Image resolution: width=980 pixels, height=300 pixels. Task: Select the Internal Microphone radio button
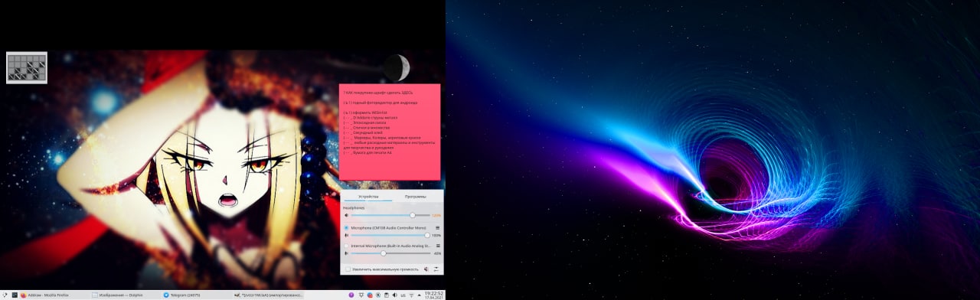(x=346, y=246)
